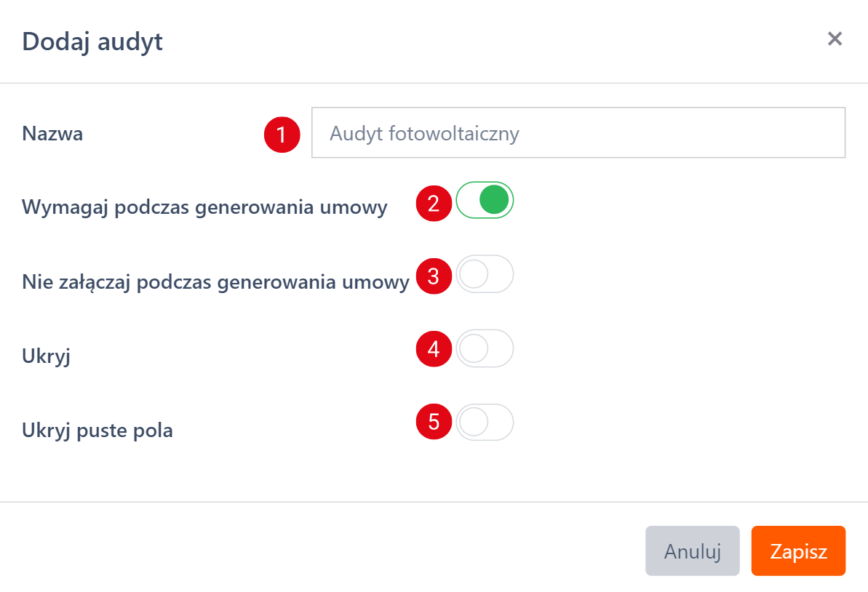
Task: Click red badge number 5
Action: pos(434,423)
